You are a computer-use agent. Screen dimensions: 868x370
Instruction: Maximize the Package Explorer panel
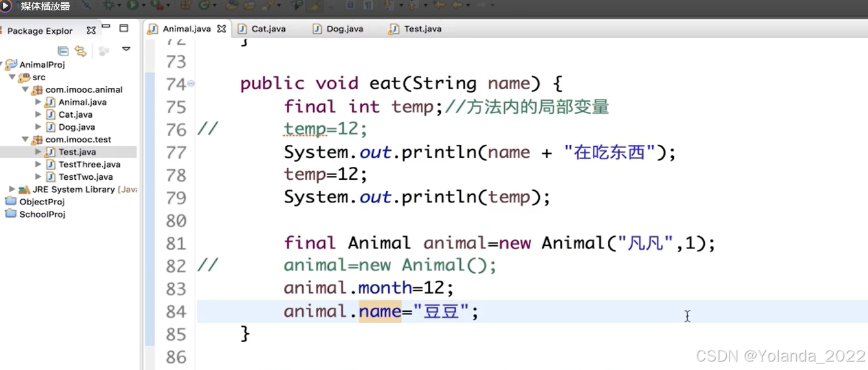point(124,28)
